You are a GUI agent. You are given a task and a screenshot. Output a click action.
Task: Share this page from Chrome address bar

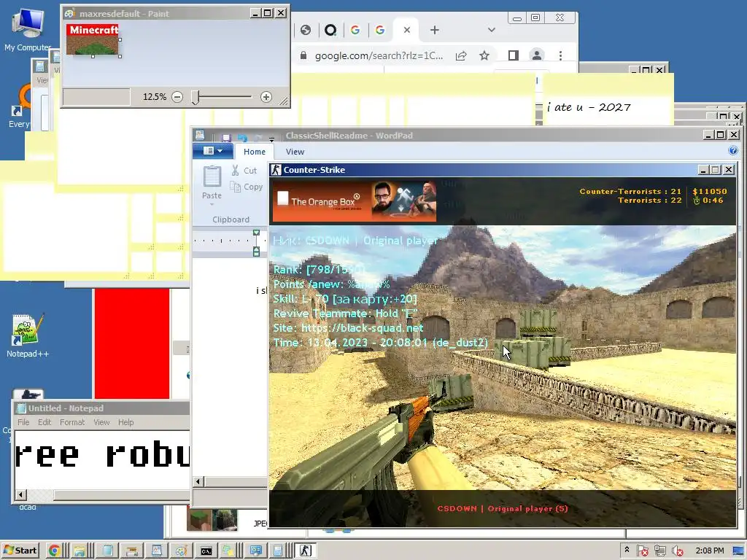click(461, 55)
